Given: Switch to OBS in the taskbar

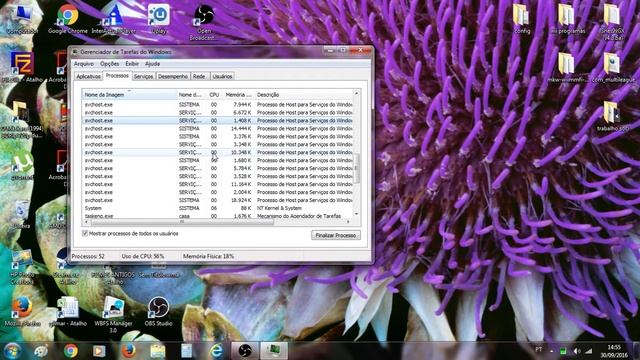Looking at the screenshot, I should click(245, 351).
